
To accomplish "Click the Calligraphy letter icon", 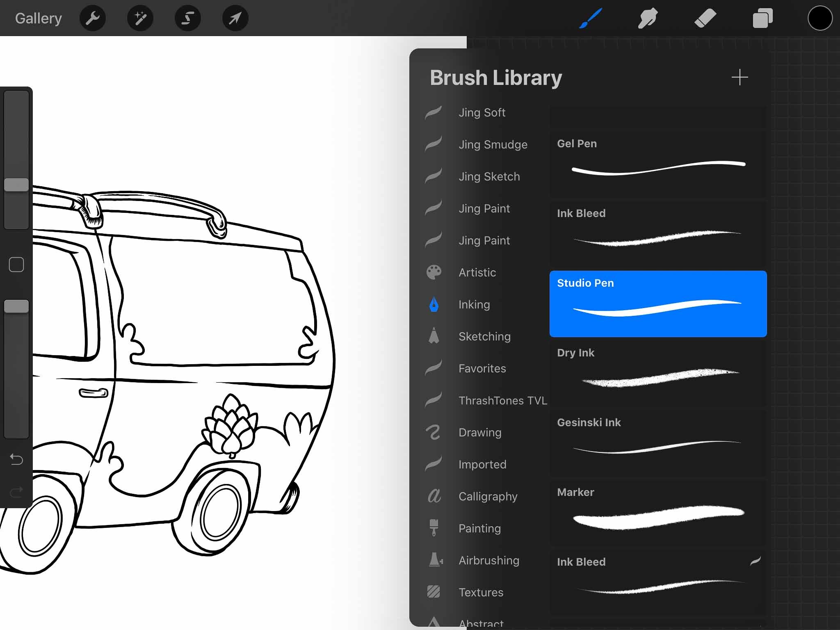I will (x=434, y=495).
